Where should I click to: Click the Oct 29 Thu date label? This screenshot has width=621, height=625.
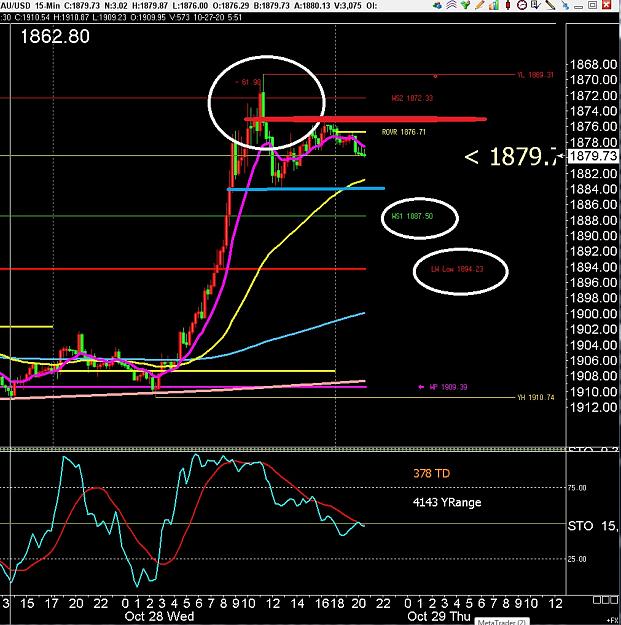tap(439, 616)
